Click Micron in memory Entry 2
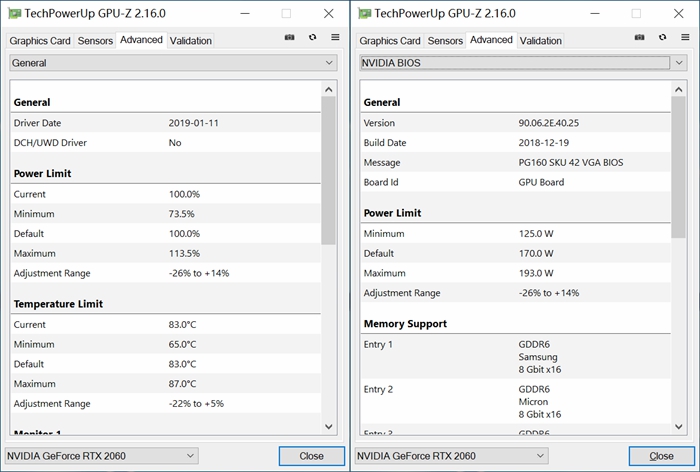700x472 pixels. click(x=533, y=401)
